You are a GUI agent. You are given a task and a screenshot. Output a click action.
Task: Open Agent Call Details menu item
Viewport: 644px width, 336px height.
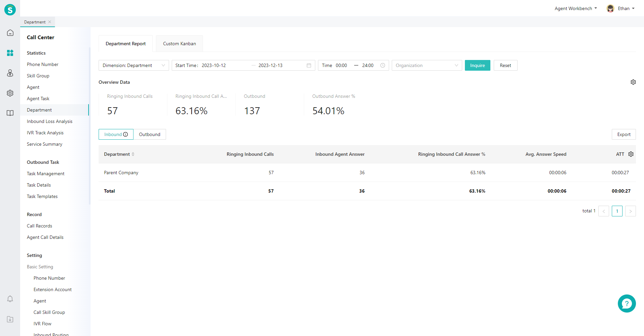pyautogui.click(x=45, y=237)
